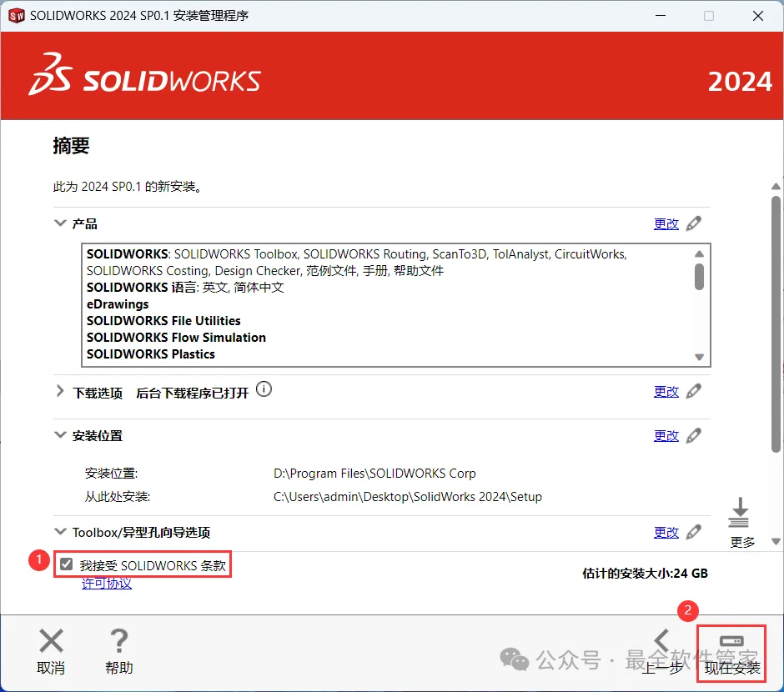Viewport: 784px width, 692px height.
Task: Click the 更改 link for Toolbox/异型孔向导选项
Action: click(x=666, y=533)
